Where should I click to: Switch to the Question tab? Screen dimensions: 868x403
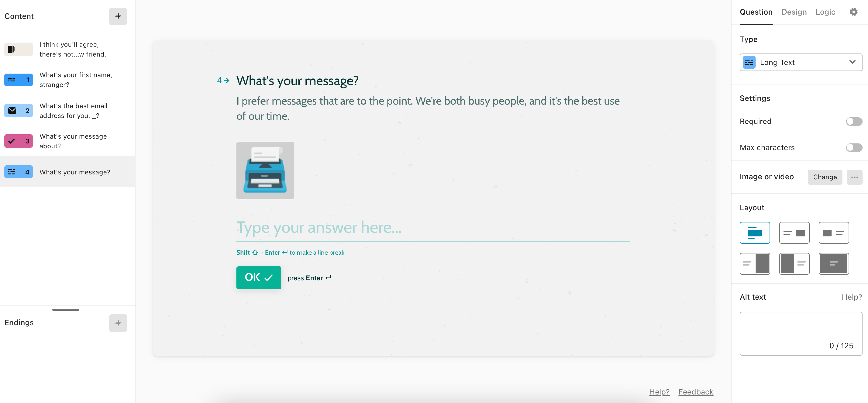[x=756, y=12]
